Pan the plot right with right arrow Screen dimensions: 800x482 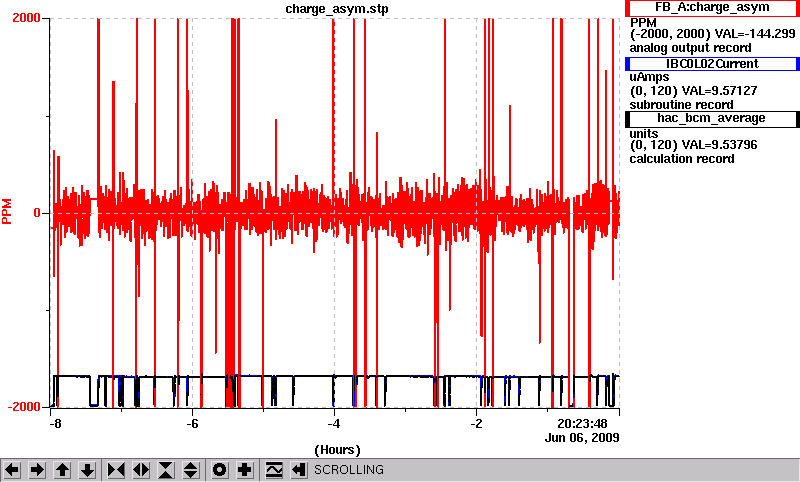tap(37, 470)
